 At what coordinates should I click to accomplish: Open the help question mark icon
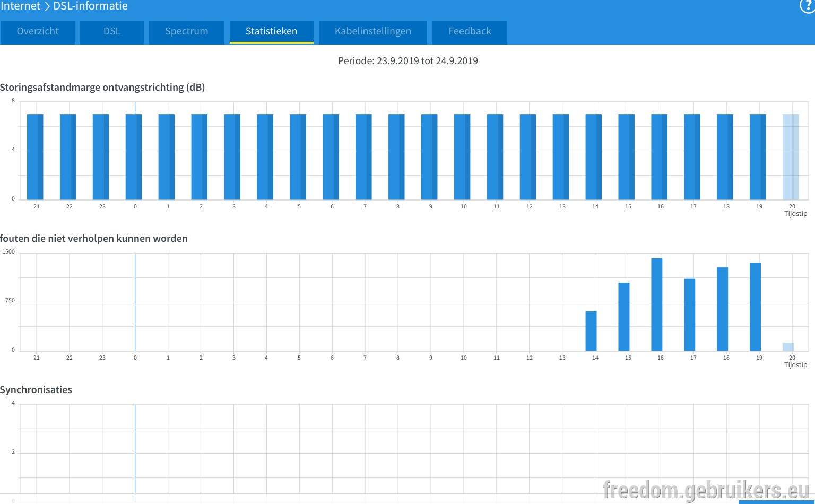click(x=807, y=6)
